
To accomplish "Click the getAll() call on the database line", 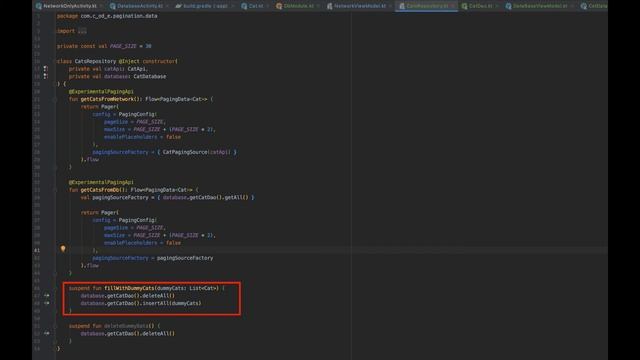I will pyautogui.click(x=236, y=197).
